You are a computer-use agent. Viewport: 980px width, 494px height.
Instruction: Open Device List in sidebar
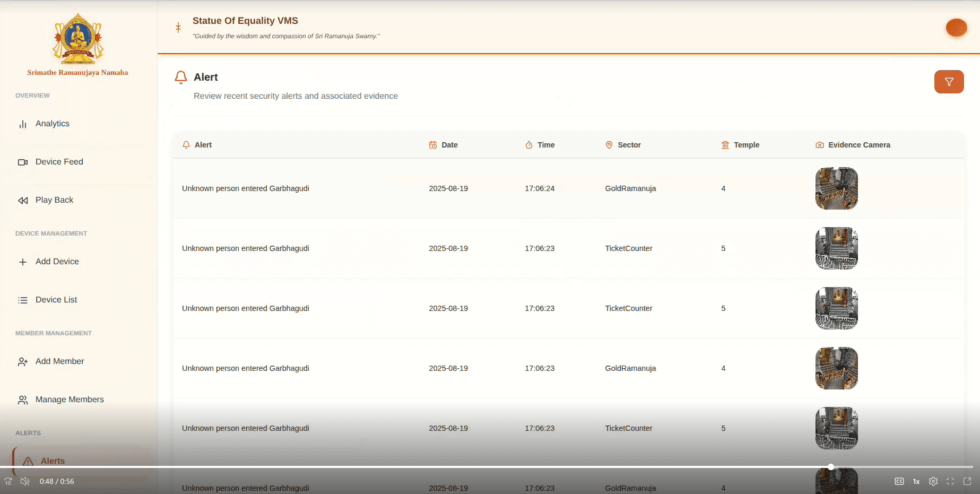(56, 300)
